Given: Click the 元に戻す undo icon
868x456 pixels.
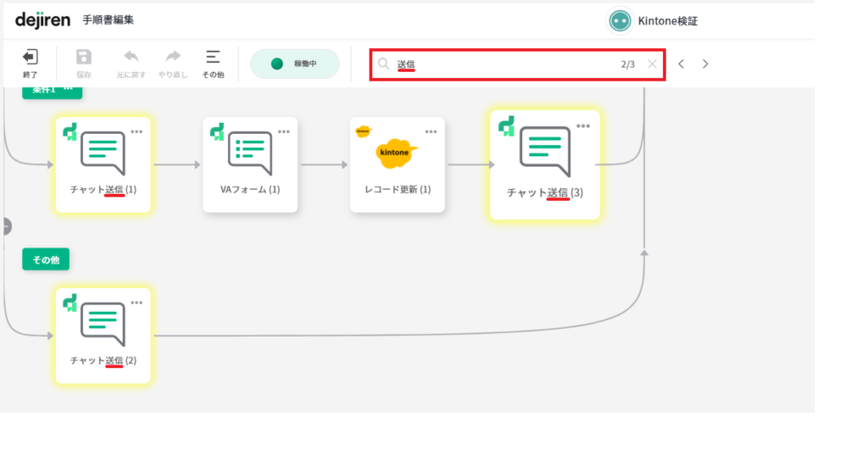Looking at the screenshot, I should (x=131, y=57).
